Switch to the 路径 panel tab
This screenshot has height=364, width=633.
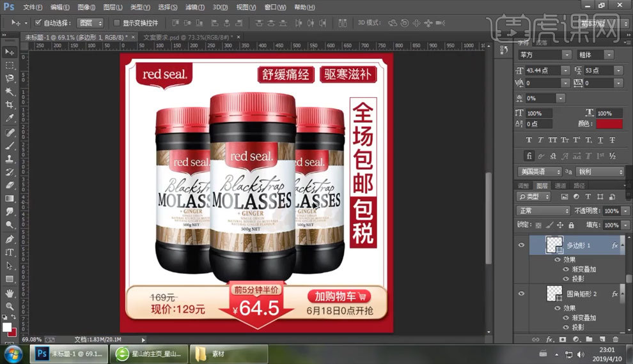pos(579,186)
